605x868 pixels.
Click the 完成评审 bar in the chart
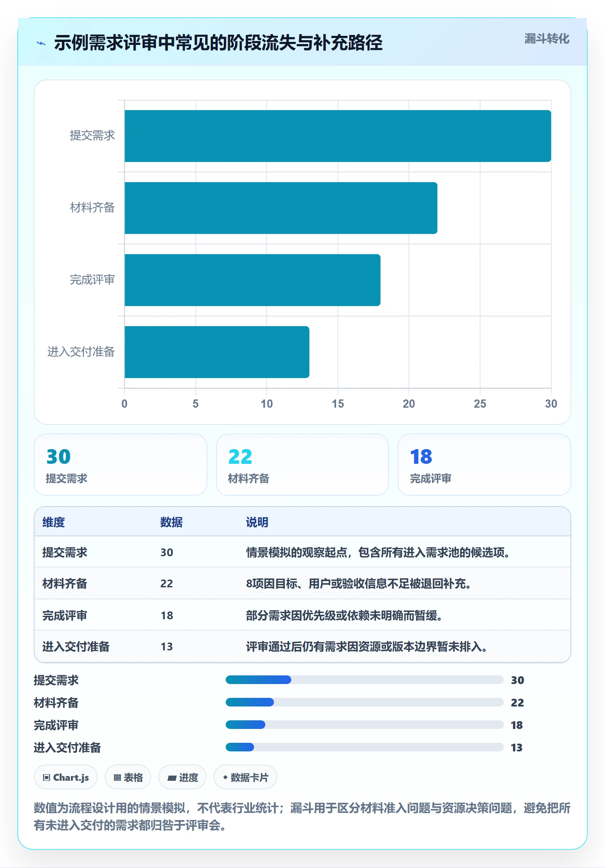click(252, 280)
